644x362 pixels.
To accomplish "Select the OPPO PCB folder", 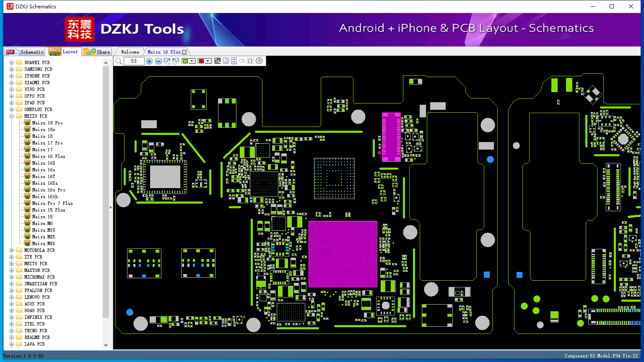I will point(34,96).
